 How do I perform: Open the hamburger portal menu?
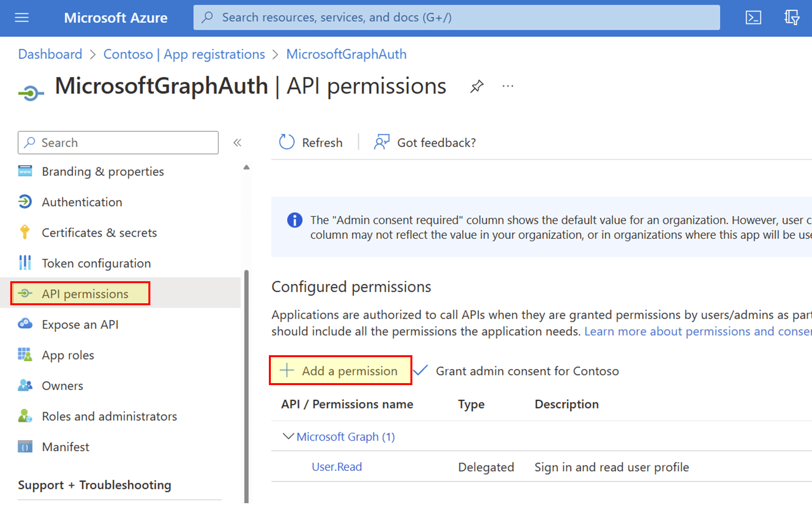pyautogui.click(x=22, y=18)
